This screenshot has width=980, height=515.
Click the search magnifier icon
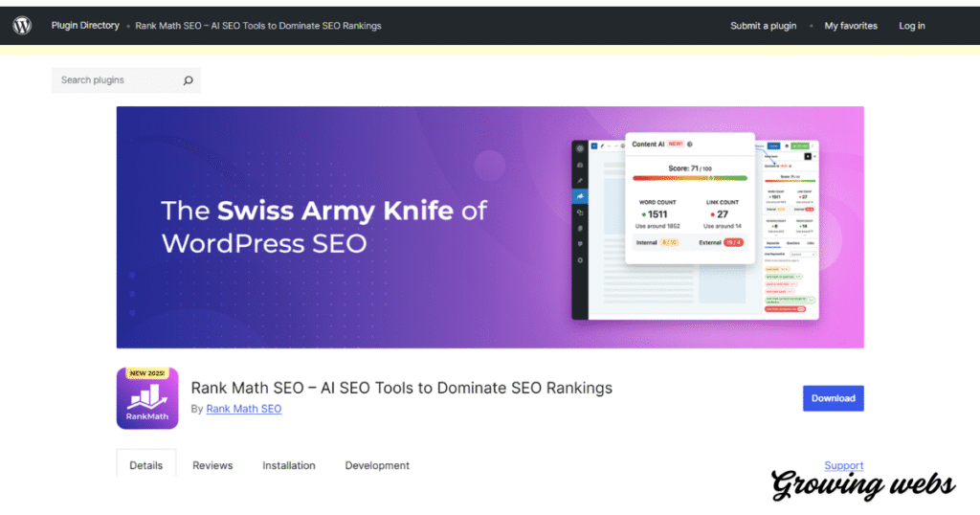tap(188, 80)
